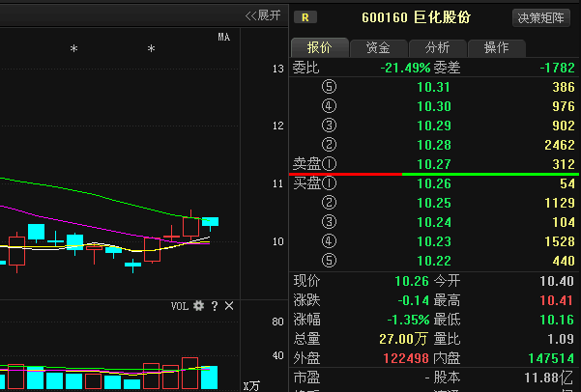Click 量比 value 1.09
581x392 pixels.
(x=561, y=339)
